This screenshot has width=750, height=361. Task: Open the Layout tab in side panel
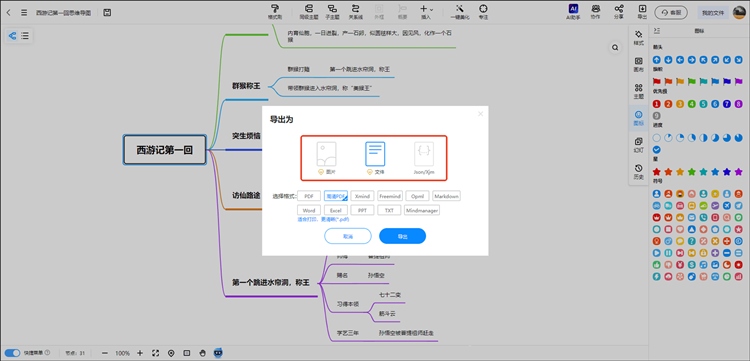tap(638, 65)
